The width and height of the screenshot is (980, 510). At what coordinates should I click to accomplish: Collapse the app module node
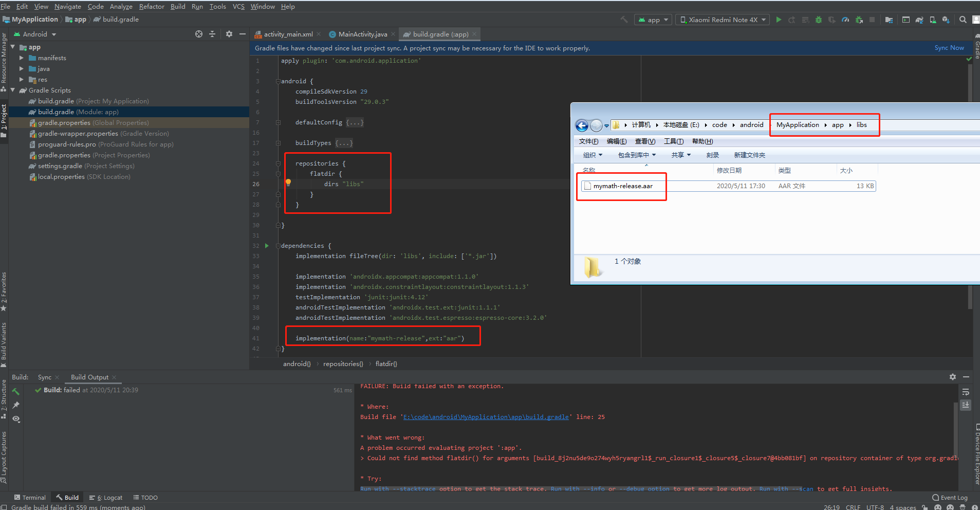point(13,47)
